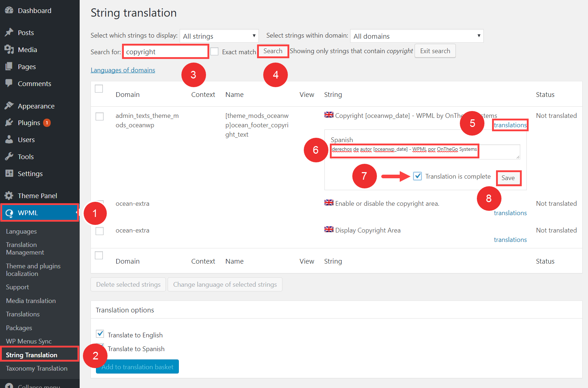This screenshot has height=388, width=588.
Task: Save the Spanish translation
Action: pyautogui.click(x=508, y=178)
